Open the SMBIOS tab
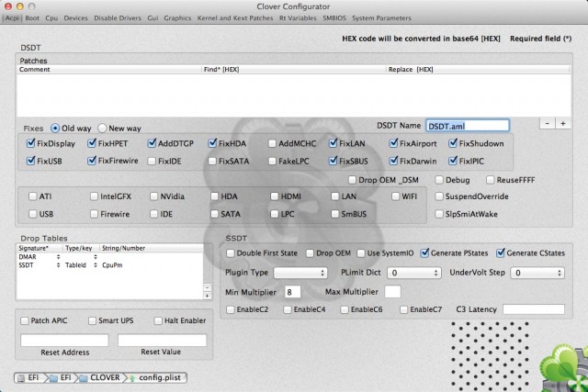Viewport: 588px width, 392px height. point(334,18)
